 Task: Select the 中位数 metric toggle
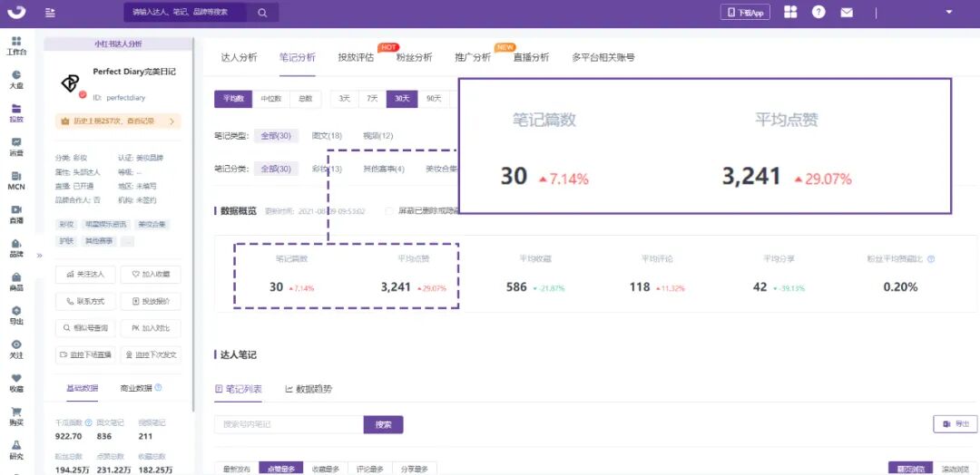[271, 99]
